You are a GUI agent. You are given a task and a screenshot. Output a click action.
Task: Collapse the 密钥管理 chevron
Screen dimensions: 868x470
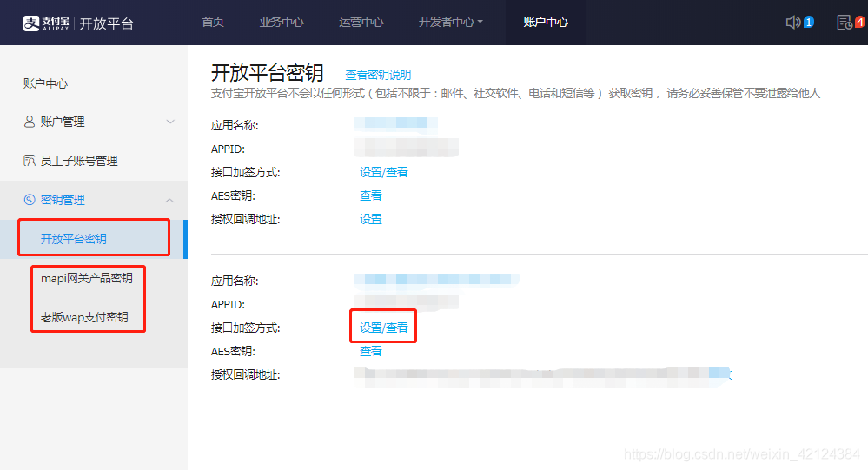pos(170,201)
